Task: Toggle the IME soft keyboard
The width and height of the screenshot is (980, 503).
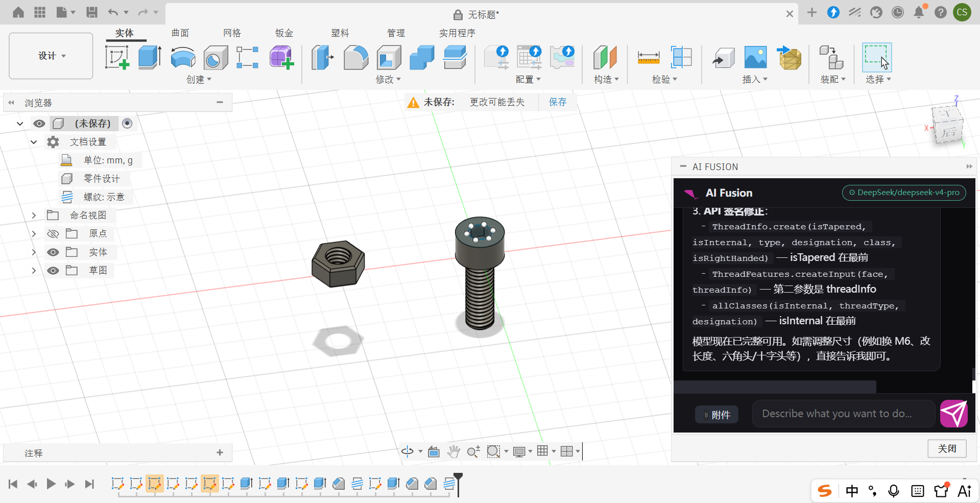Action: coord(918,491)
